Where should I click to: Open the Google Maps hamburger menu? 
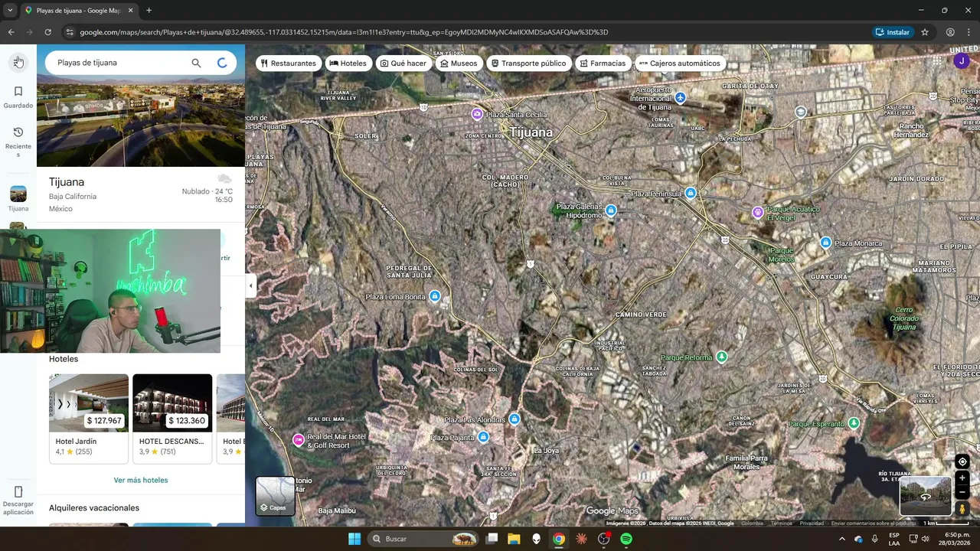point(18,62)
